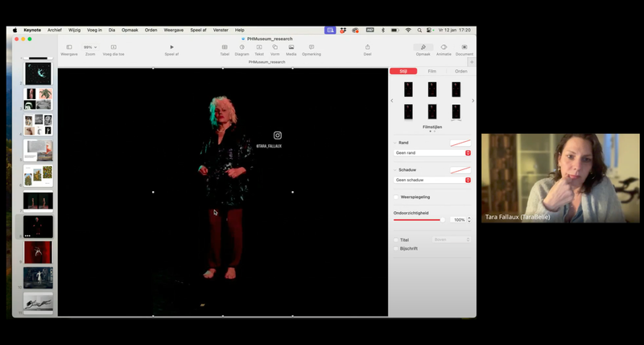The width and height of the screenshot is (644, 345).
Task: Open the Venster menu
Action: tap(221, 30)
